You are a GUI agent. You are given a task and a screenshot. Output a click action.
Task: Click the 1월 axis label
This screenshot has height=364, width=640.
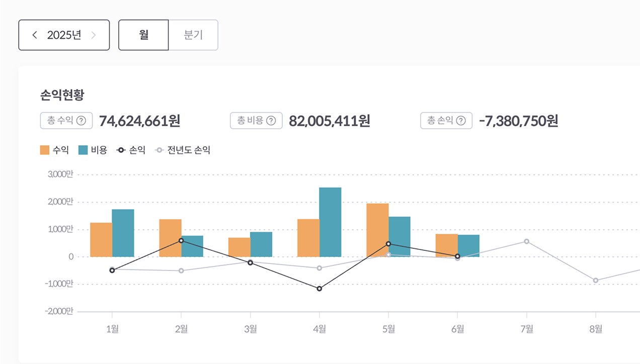112,329
